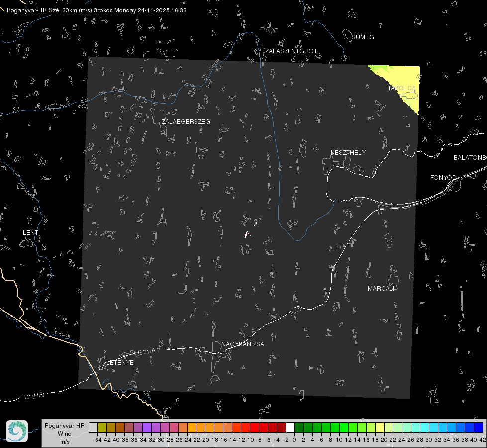Select the cyan swatch between 28 and 30
This screenshot has height=448, width=487.
pos(424,427)
